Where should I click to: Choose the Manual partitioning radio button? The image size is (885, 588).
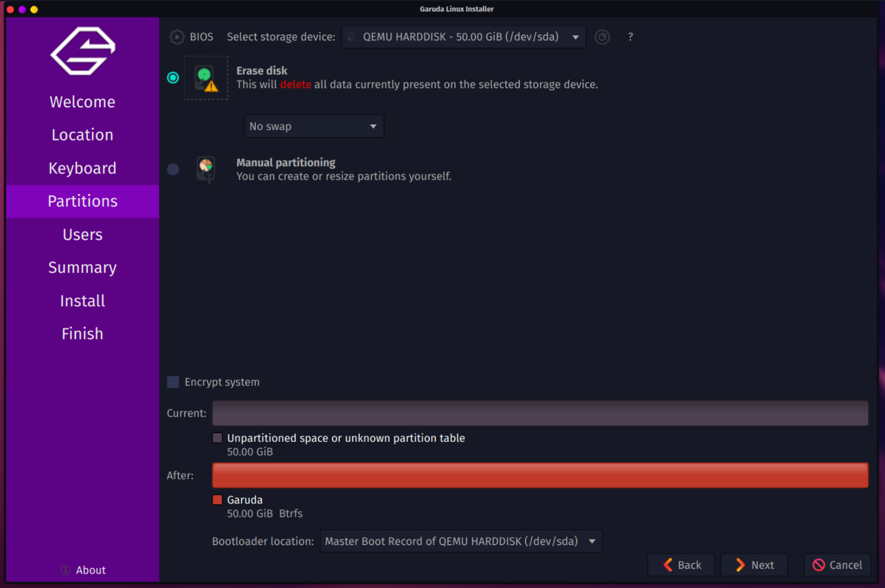[173, 169]
